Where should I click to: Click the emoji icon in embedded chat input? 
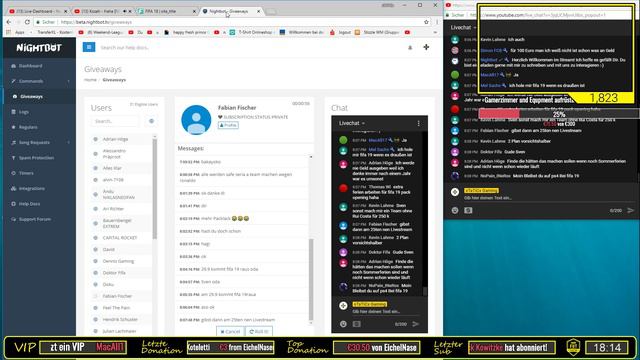tap(343, 324)
